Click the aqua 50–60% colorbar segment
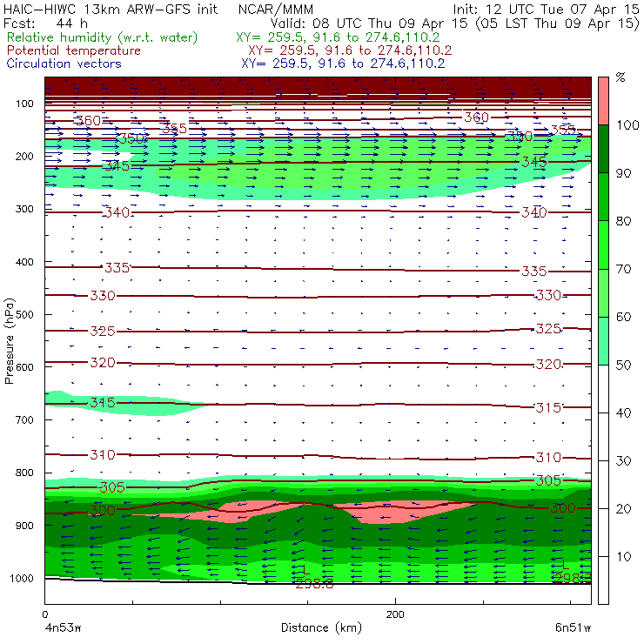 pyautogui.click(x=603, y=341)
